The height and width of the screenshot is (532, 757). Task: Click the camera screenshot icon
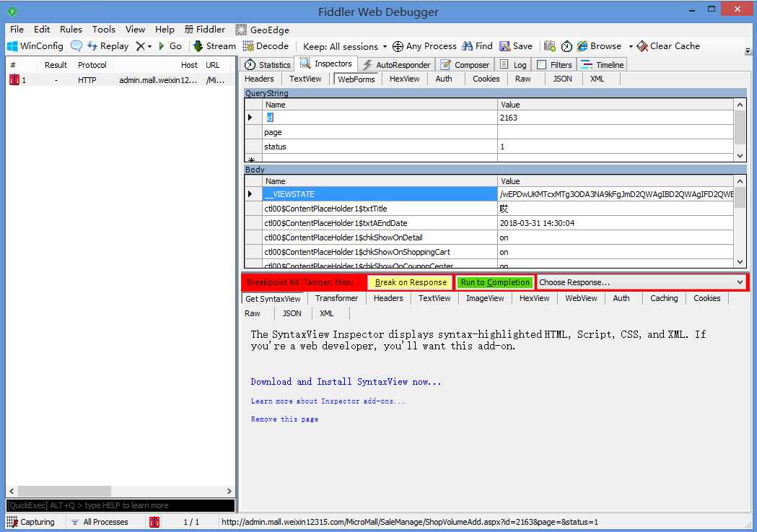[549, 46]
